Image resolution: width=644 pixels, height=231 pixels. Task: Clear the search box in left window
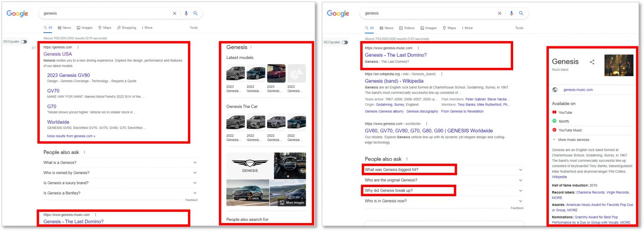[174, 13]
